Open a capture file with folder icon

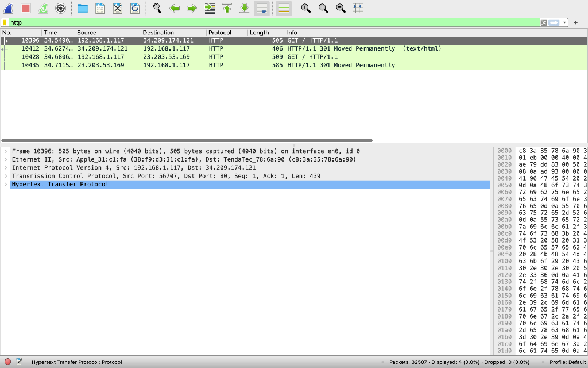coord(83,8)
